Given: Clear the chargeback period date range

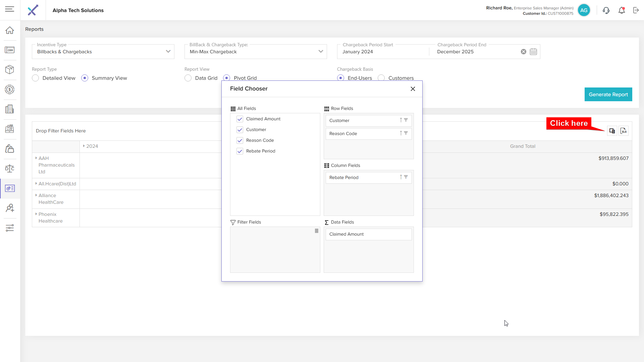Looking at the screenshot, I should click(523, 52).
